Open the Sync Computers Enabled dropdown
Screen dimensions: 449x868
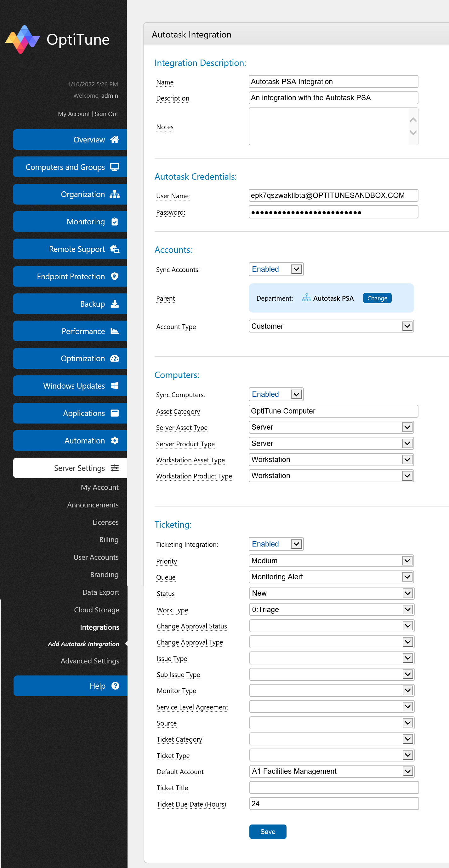(x=276, y=394)
